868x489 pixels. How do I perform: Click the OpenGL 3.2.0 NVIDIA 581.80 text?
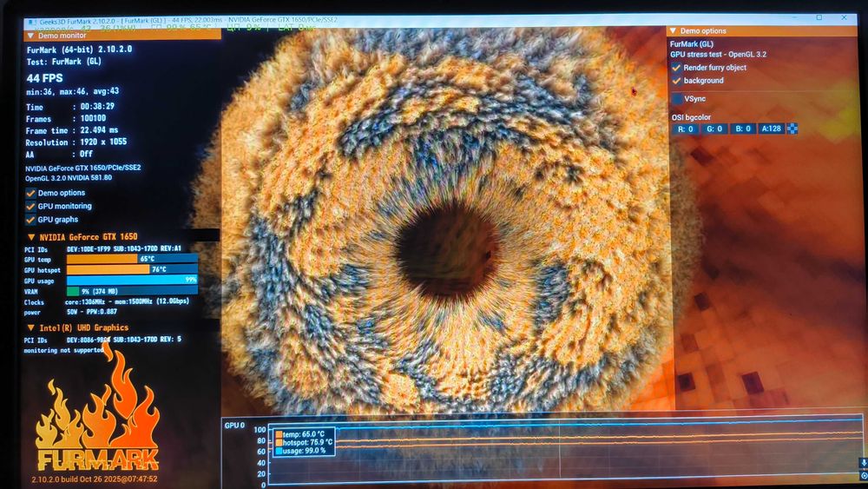click(x=69, y=178)
